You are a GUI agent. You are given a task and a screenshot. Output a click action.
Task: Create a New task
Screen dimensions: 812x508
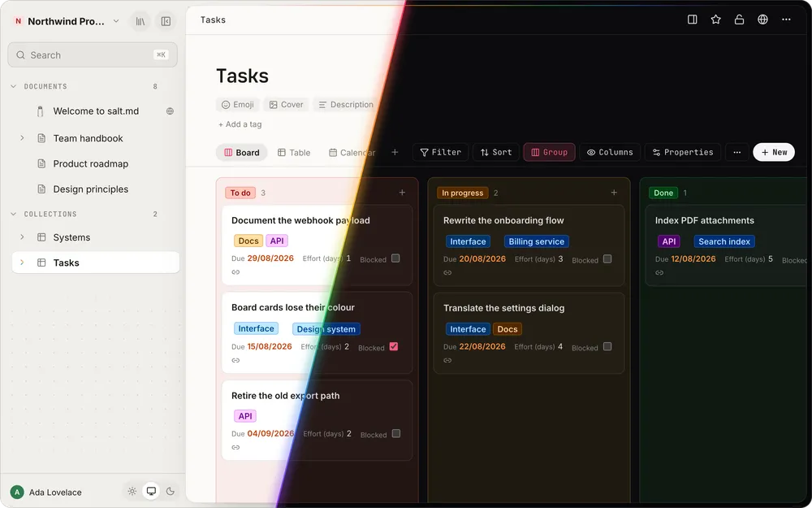[774, 153]
